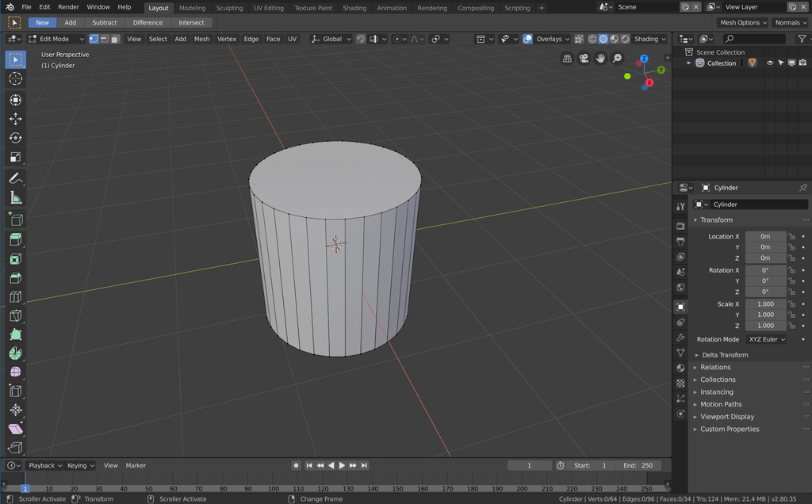Viewport: 812px width, 504px height.
Task: Switch to the Sculpting workspace tab
Action: click(x=229, y=8)
